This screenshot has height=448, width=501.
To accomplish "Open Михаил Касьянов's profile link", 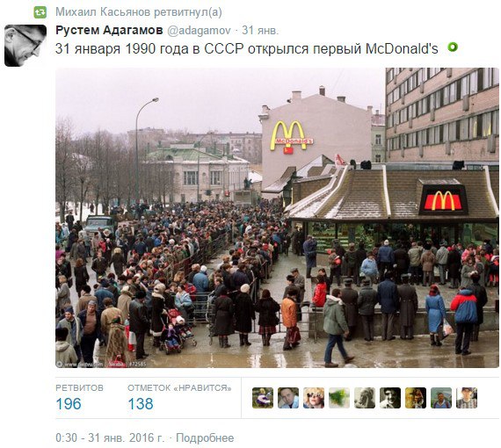I will point(103,12).
